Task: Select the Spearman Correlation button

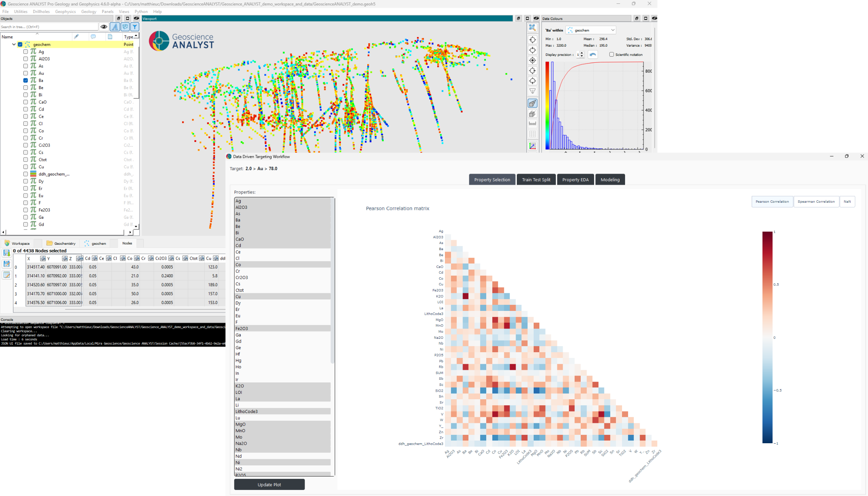Action: [816, 202]
